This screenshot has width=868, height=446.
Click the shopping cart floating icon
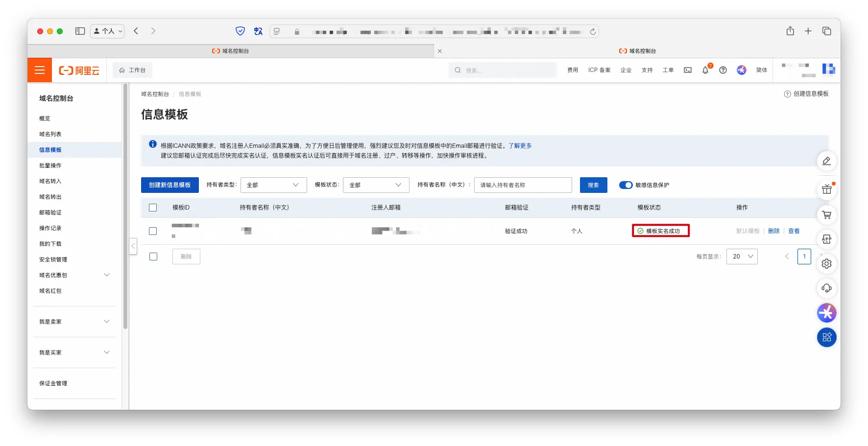click(x=826, y=215)
